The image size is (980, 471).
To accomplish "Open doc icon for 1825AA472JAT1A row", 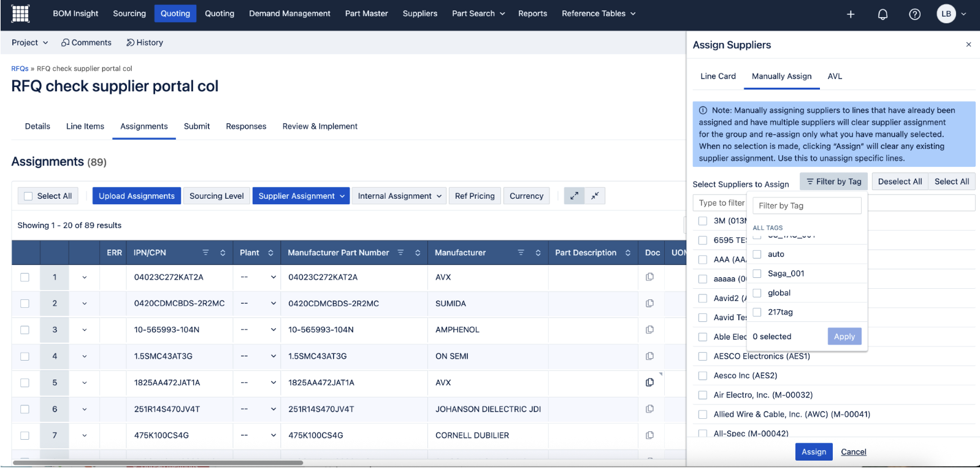I will (649, 382).
